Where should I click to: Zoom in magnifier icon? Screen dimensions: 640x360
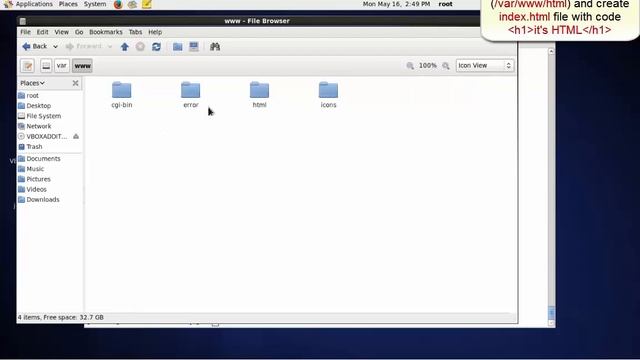(446, 66)
